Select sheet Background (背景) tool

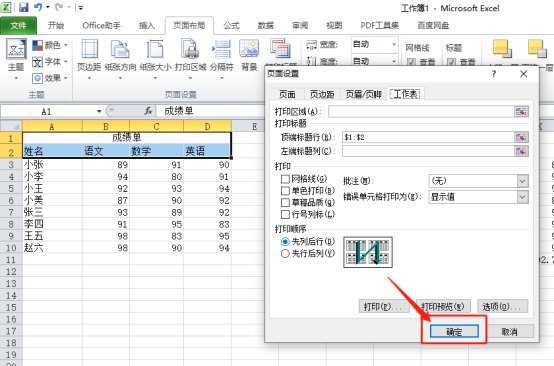(x=249, y=55)
